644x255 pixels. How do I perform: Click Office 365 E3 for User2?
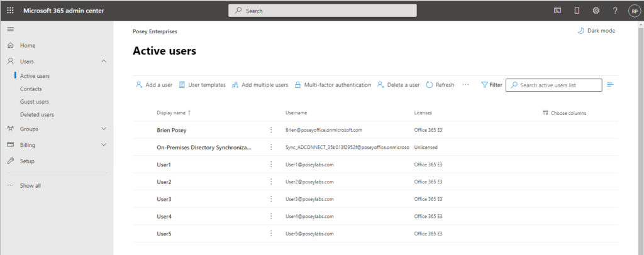[428, 182]
